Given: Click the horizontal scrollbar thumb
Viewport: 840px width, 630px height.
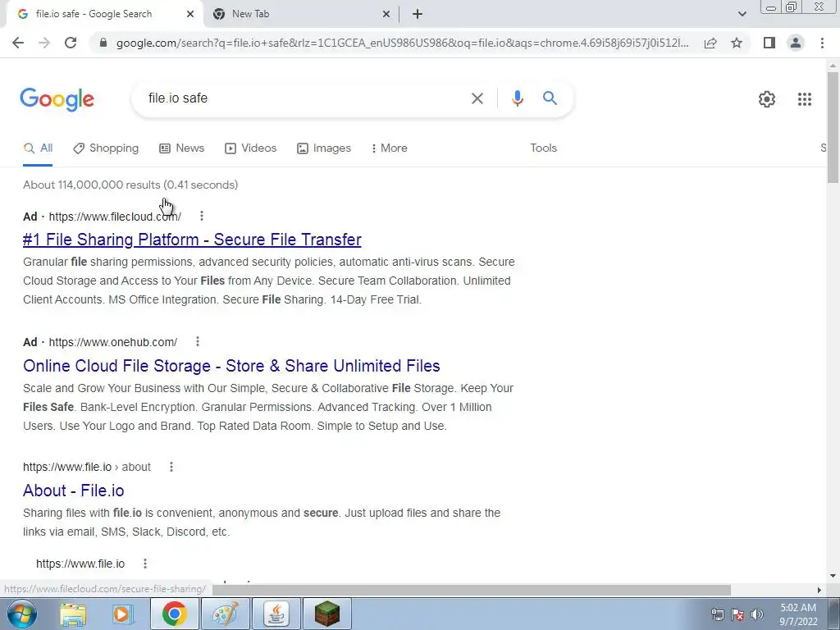Looking at the screenshot, I should [472, 590].
